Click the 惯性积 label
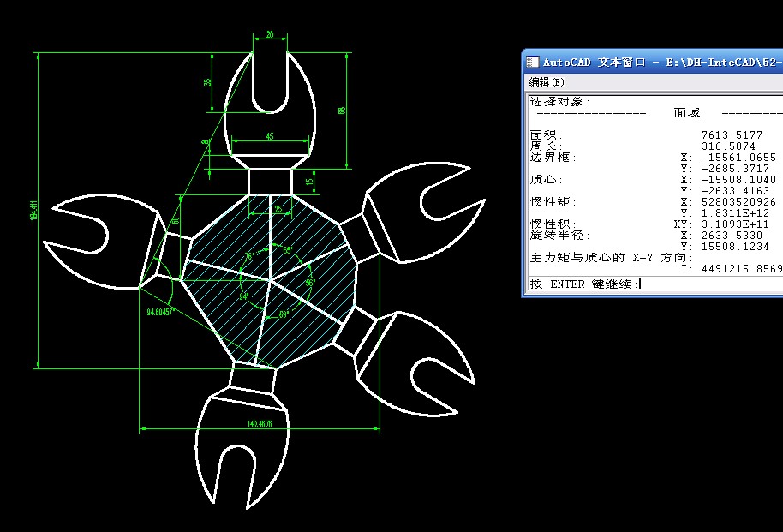This screenshot has width=783, height=532. [x=553, y=224]
